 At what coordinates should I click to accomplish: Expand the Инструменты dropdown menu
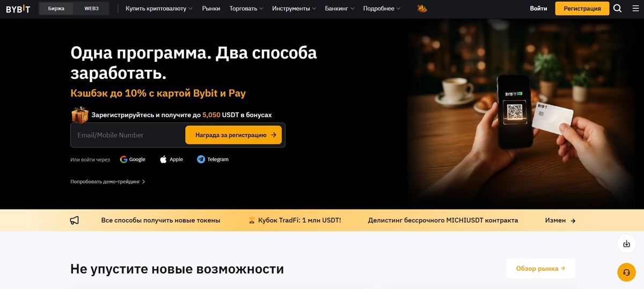[294, 9]
